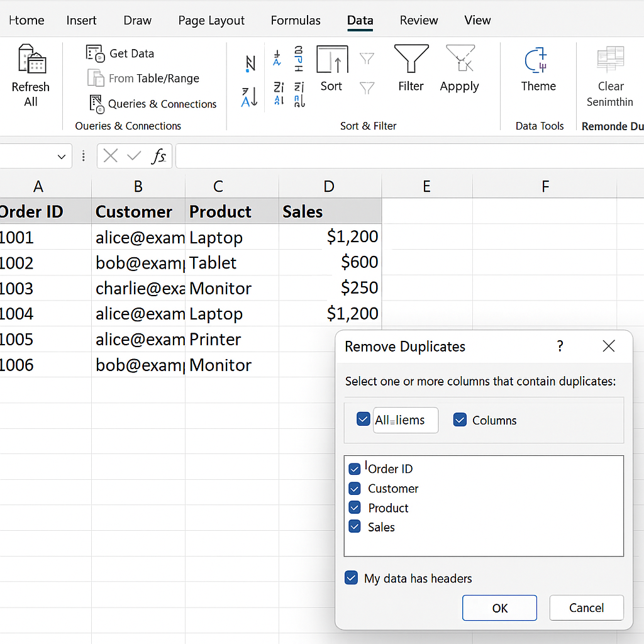Open the Page Layout tab
Image resolution: width=644 pixels, height=644 pixels.
click(211, 20)
